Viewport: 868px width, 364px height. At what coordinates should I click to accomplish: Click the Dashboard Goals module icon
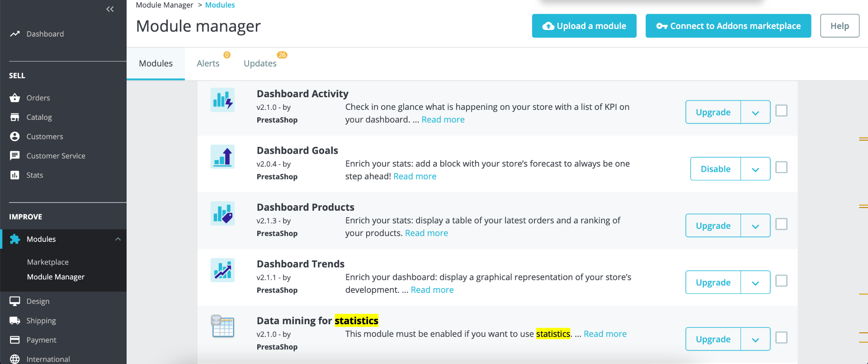(222, 156)
